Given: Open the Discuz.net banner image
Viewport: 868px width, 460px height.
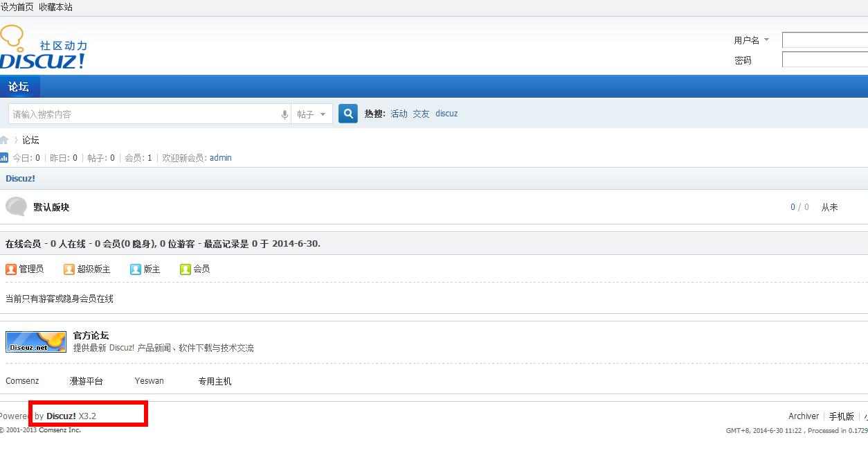Looking at the screenshot, I should pos(36,342).
